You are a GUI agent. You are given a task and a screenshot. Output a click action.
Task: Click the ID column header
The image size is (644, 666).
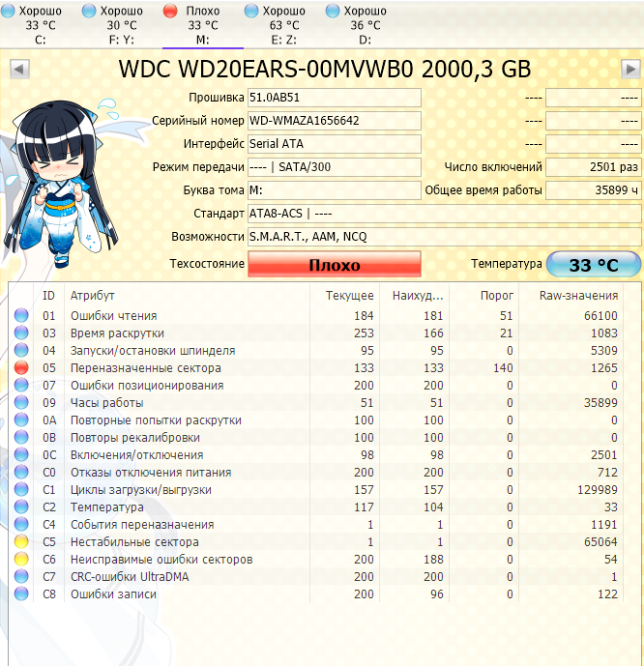[x=49, y=295]
